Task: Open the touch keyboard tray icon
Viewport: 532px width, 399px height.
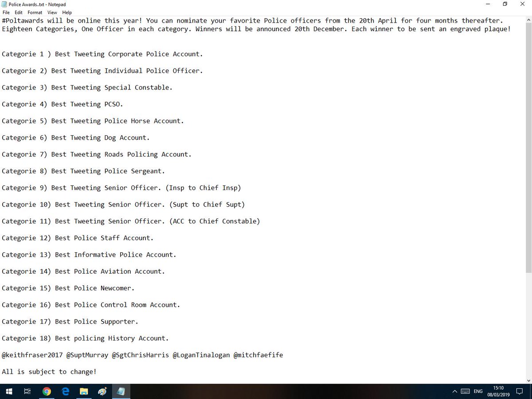Action: click(465, 391)
